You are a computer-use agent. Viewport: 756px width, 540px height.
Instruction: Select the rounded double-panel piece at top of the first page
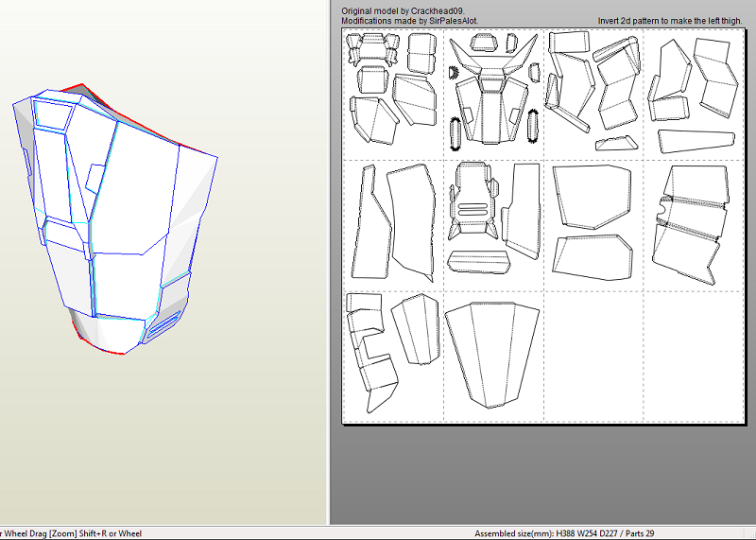point(421,53)
